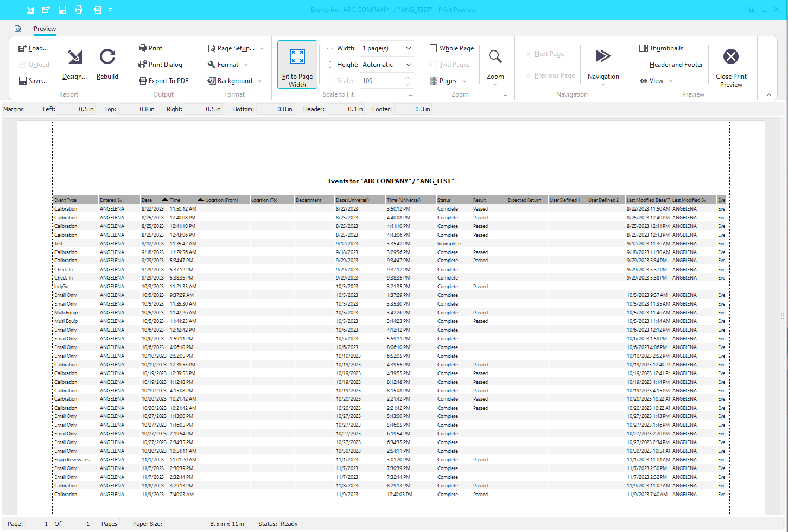
Task: Click the Design report icon
Action: tap(75, 57)
